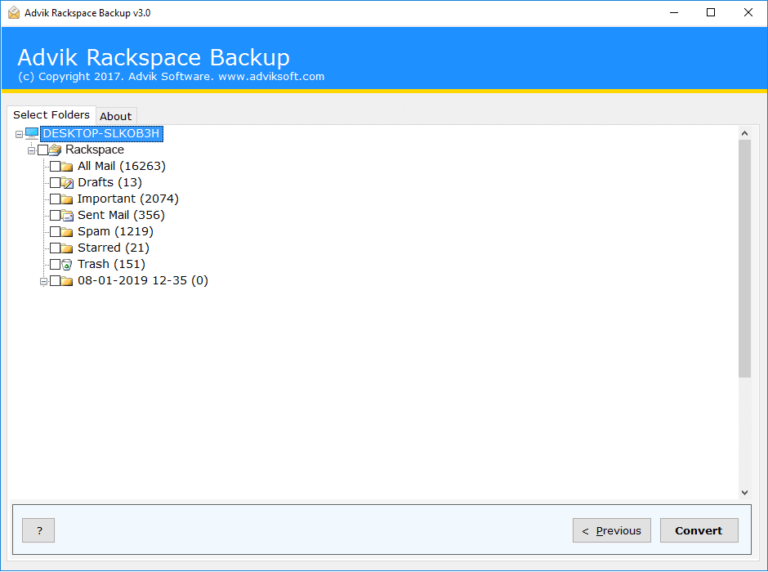Click the Drafts folder pencil icon
Screen dimensions: 768x572
(x=67, y=183)
